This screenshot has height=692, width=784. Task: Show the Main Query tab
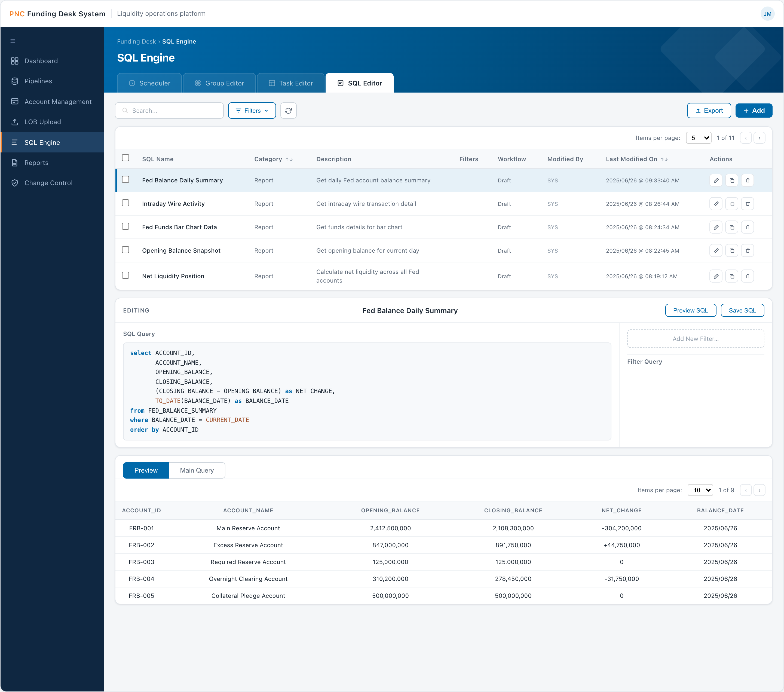click(x=197, y=470)
